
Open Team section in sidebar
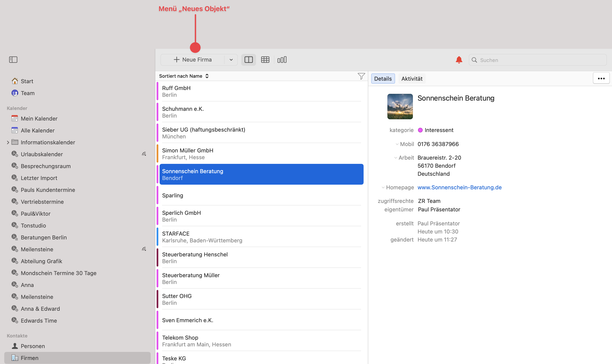(x=27, y=93)
